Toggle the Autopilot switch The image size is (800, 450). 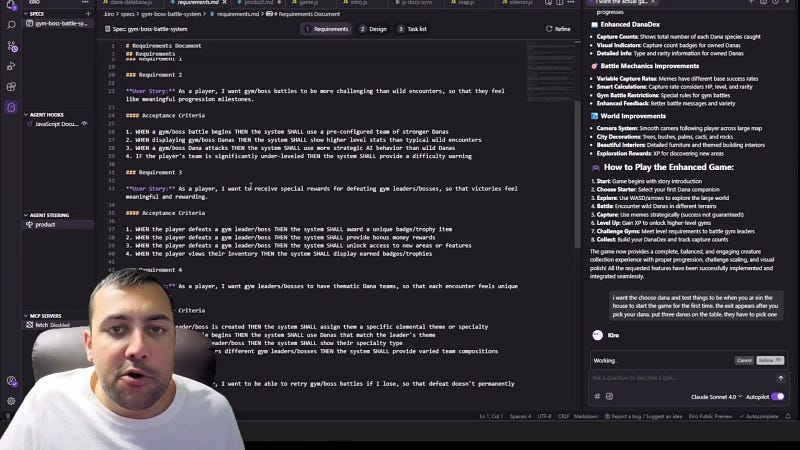tap(778, 396)
